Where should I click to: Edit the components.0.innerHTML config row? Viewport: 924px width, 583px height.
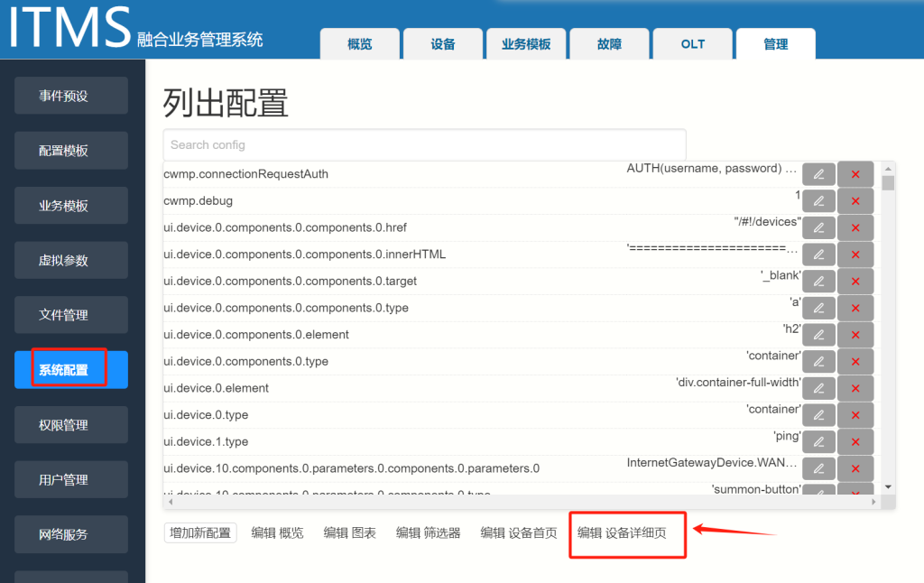[x=818, y=254]
